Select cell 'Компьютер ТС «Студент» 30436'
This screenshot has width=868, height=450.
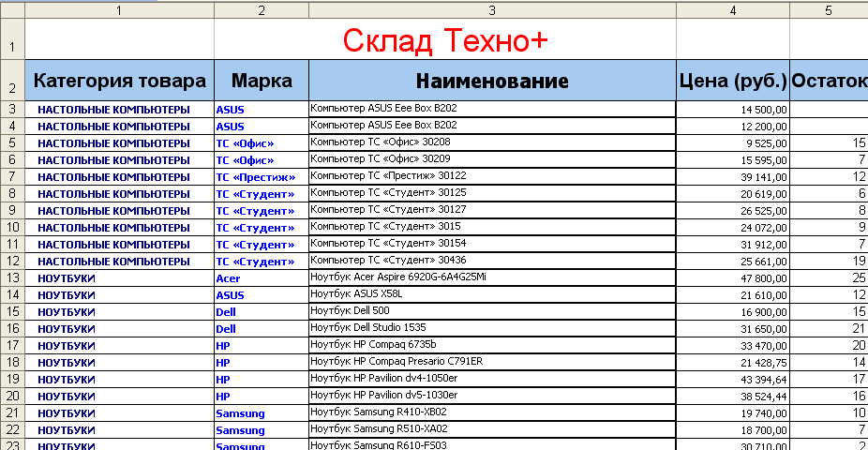click(x=492, y=262)
